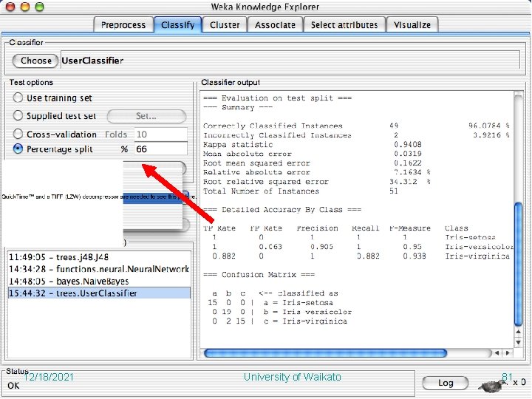Select the Classify tab

178,25
